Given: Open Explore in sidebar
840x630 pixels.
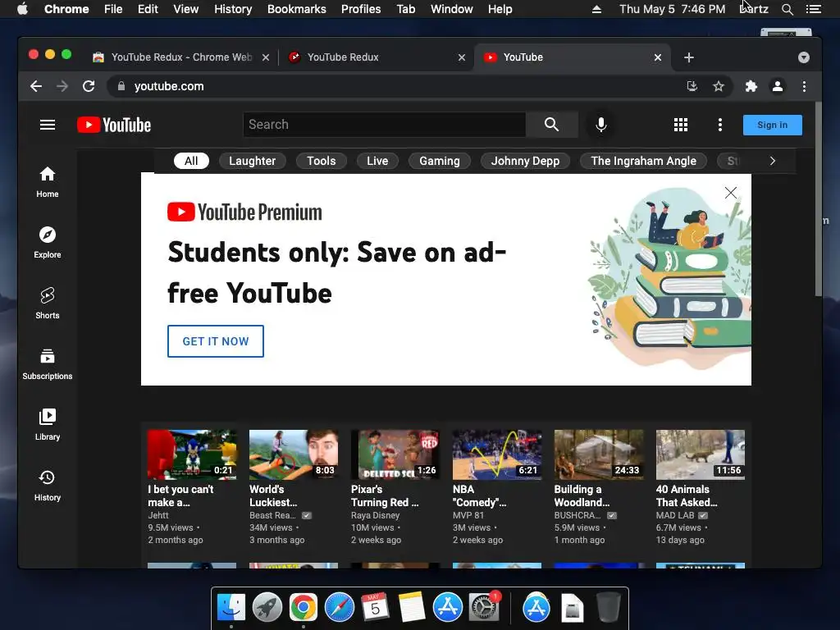Looking at the screenshot, I should coord(47,243).
